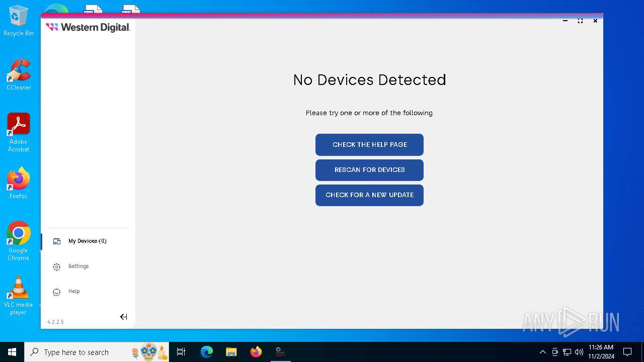Select the CCleaner desktop shortcut
The image size is (644, 362).
click(19, 75)
